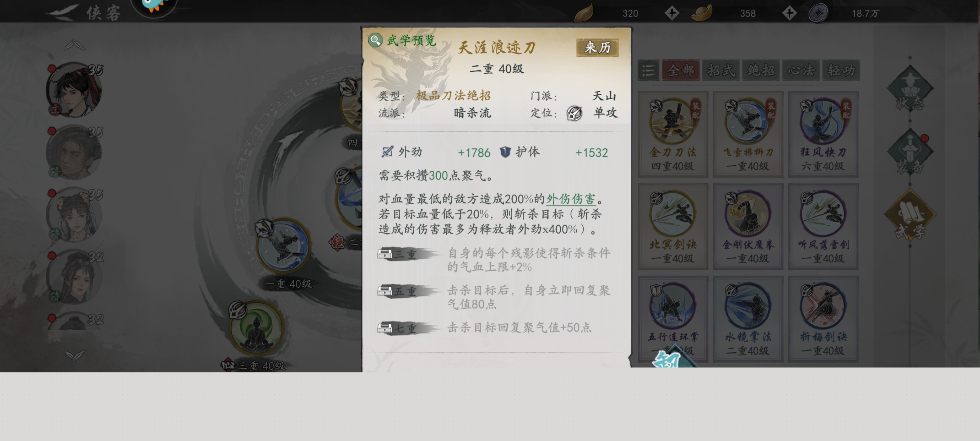
Task: Follow the 外伤伤害 underlined link
Action: coord(571,199)
